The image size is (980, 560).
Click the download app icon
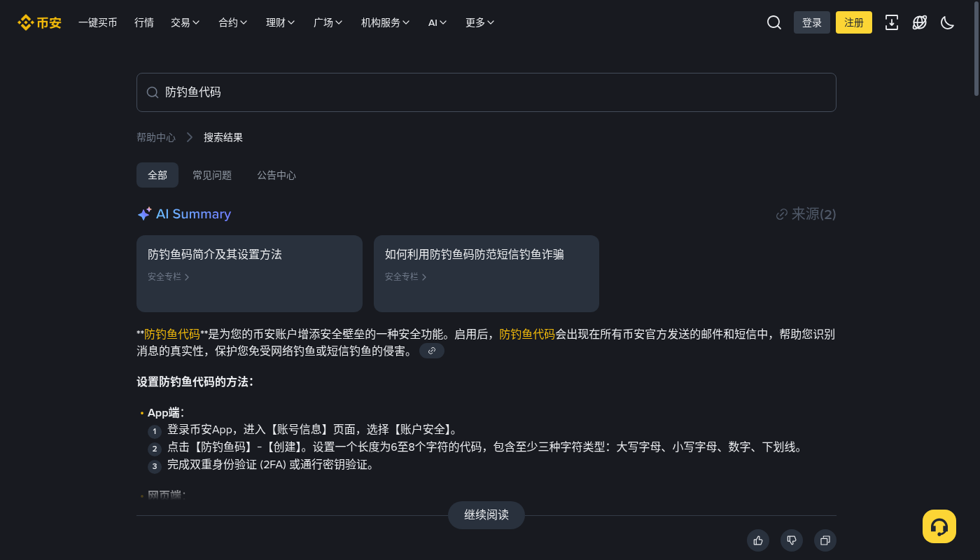tap(892, 22)
